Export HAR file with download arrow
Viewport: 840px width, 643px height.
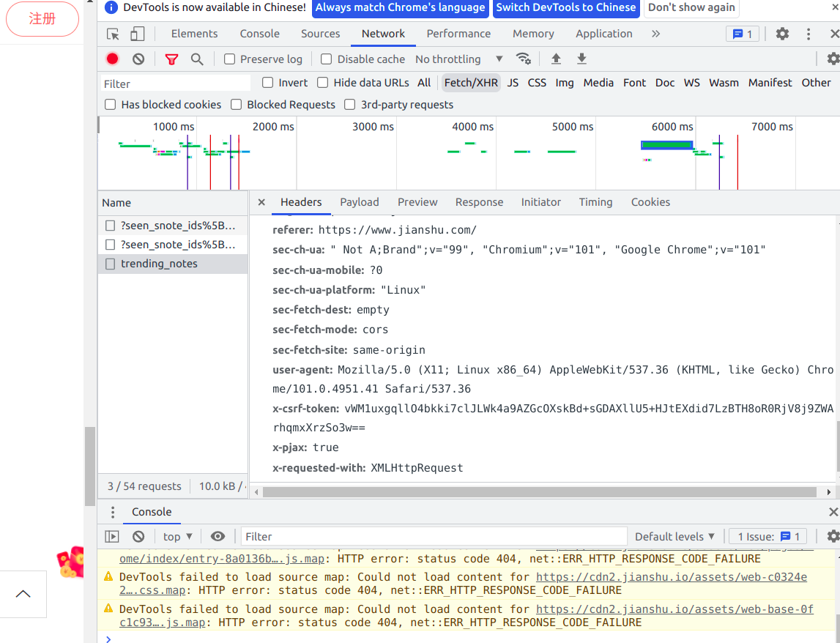click(581, 59)
